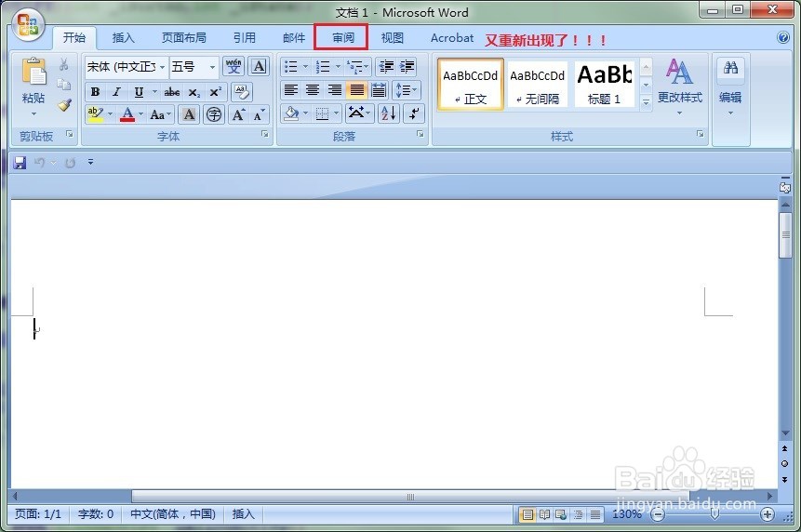Sort text A-Z icon
This screenshot has width=801, height=532.
[388, 113]
